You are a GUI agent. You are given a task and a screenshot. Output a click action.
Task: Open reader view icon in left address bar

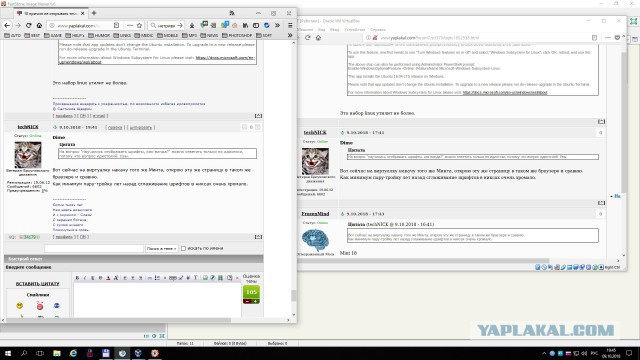116,25
